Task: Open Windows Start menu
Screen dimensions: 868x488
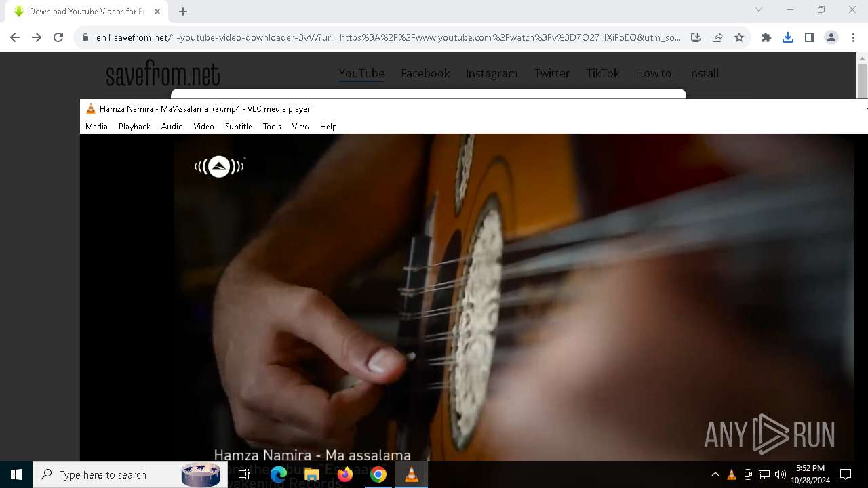Action: point(16,474)
